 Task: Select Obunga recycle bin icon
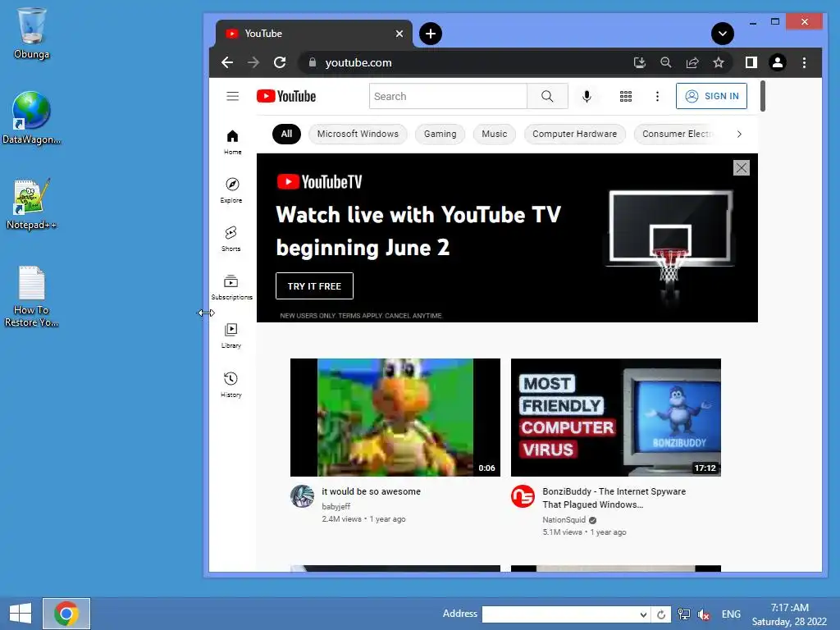coord(32,33)
